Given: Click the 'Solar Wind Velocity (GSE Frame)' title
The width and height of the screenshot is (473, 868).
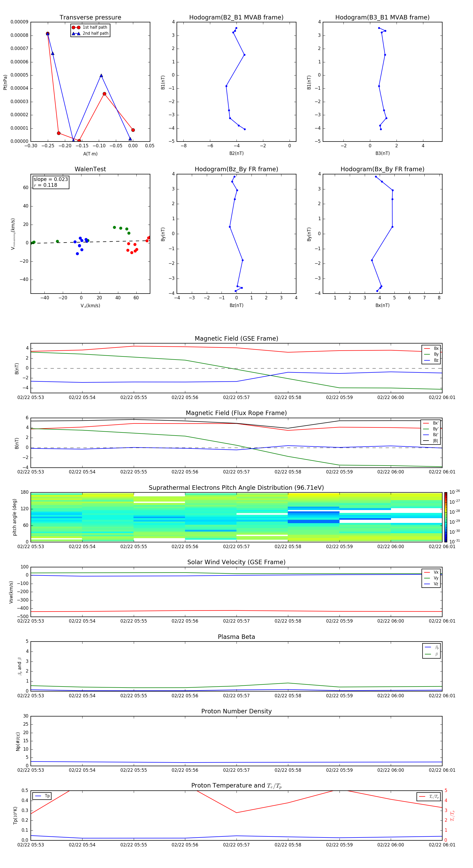Looking at the screenshot, I should point(236,562).
